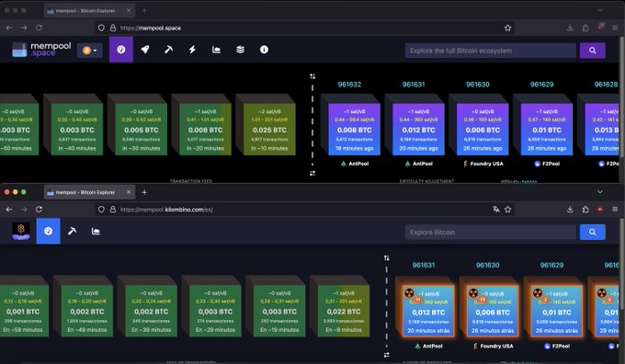
Task: Select pending block 0,022 BTC En ~9 minutos
Action: click(344, 311)
